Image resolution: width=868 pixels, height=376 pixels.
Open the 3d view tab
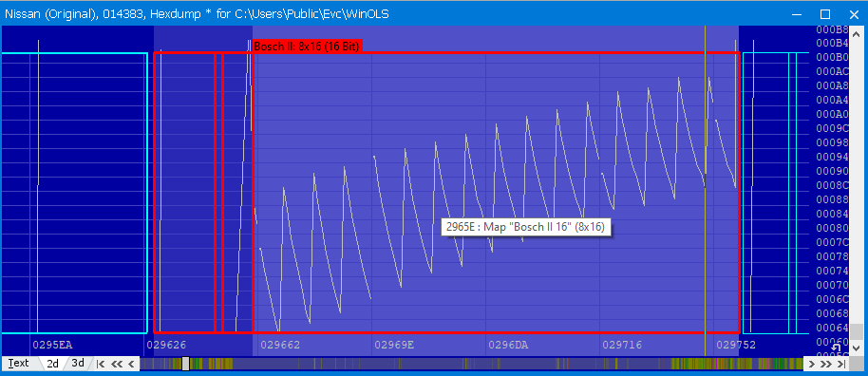pos(78,364)
